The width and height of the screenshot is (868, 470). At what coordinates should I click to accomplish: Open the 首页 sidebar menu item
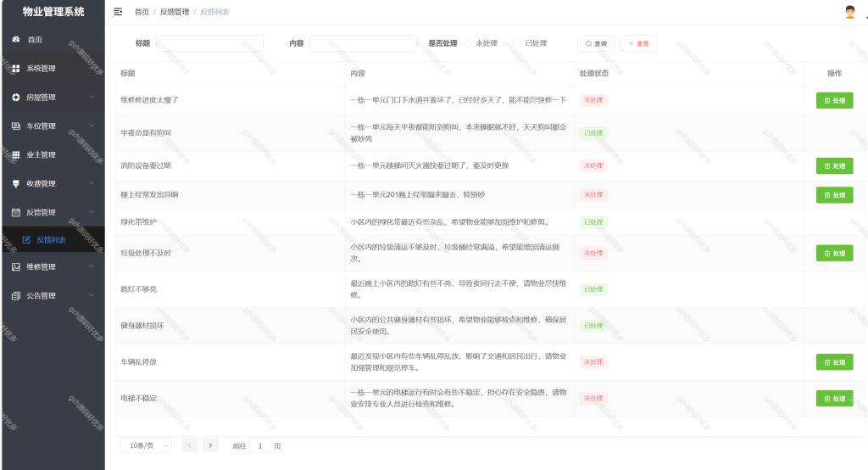(x=53, y=39)
